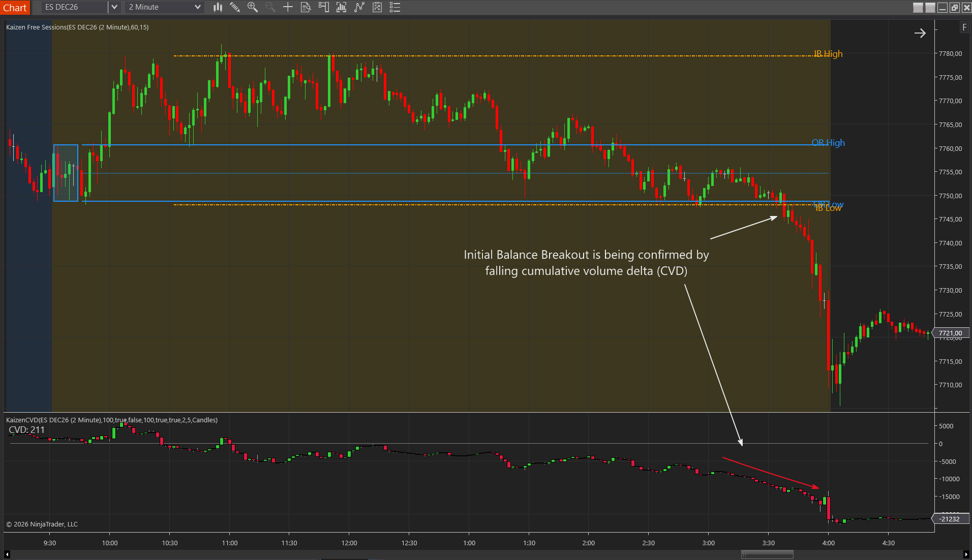Click the F fixed-scale button on price axis
The height and width of the screenshot is (560, 972).
coord(964,27)
